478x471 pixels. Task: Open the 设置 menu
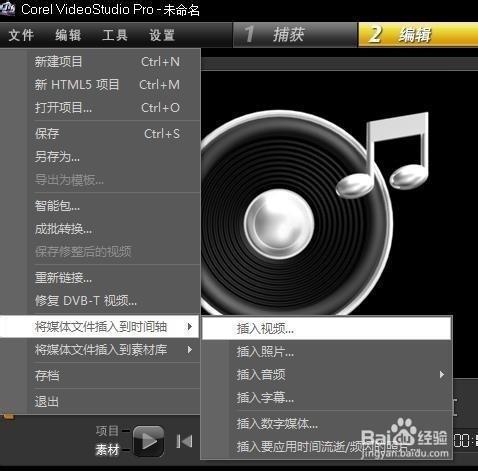(x=162, y=35)
